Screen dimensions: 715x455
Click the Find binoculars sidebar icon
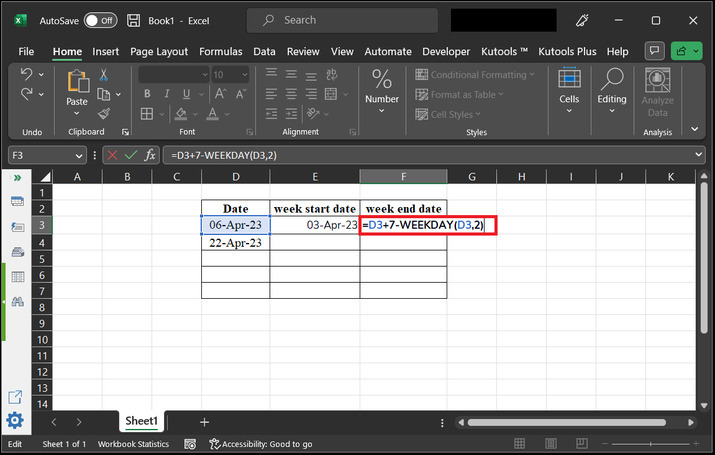(x=17, y=301)
